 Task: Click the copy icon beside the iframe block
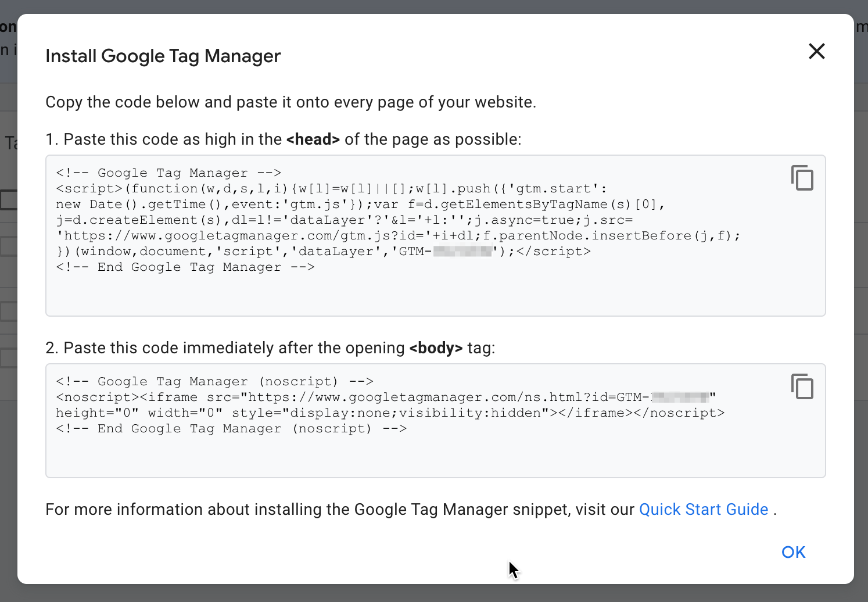[802, 387]
